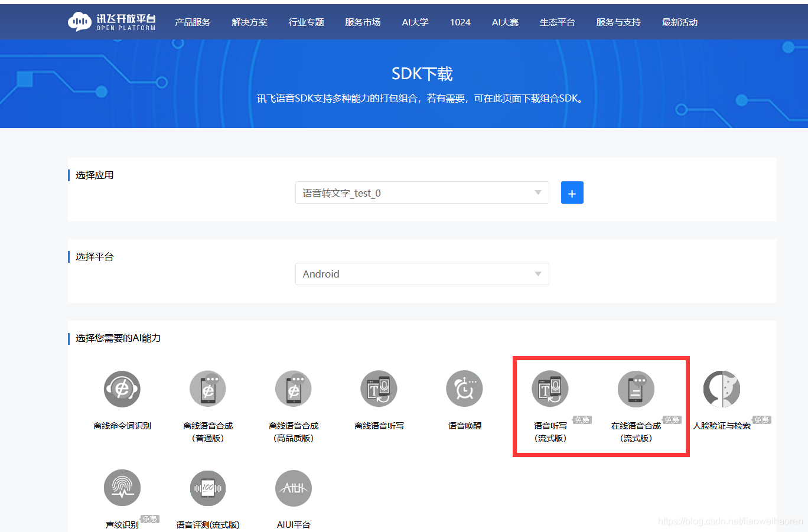Viewport: 808px width, 532px height.
Task: Open the 行业专题 menu
Action: coord(307,22)
